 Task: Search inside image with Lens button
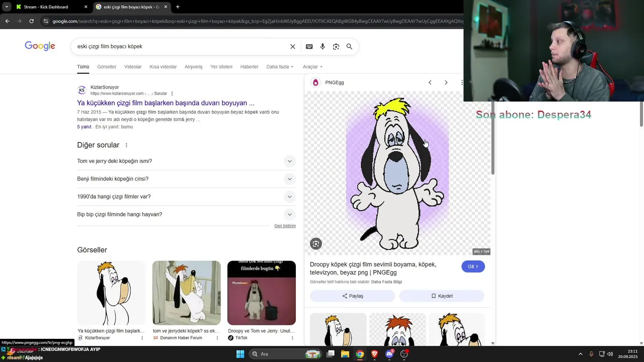(x=316, y=244)
